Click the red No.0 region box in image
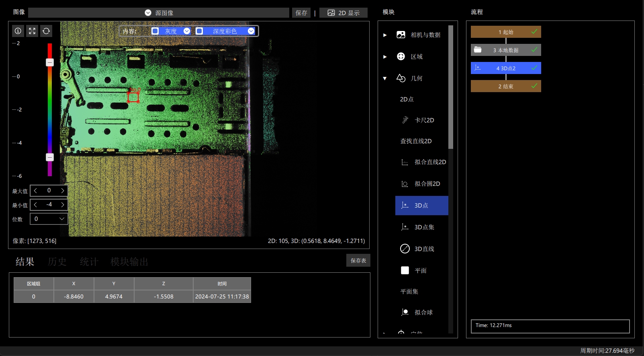The image size is (644, 356). tap(133, 97)
